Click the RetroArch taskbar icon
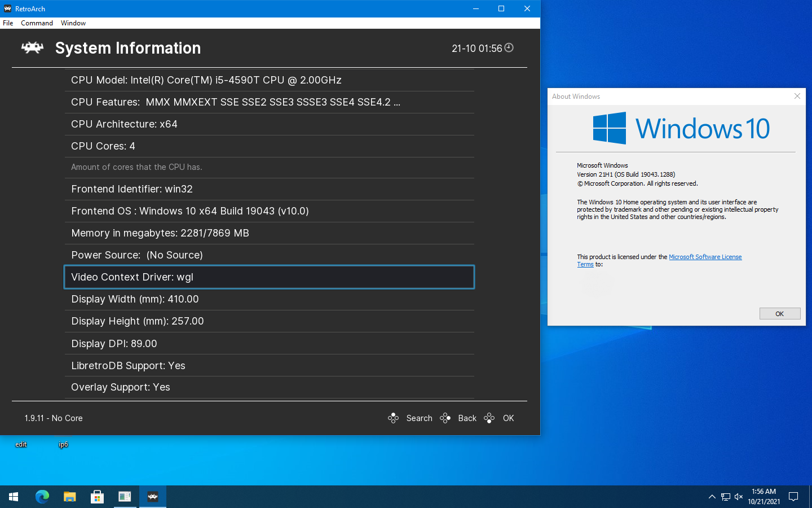 click(153, 497)
